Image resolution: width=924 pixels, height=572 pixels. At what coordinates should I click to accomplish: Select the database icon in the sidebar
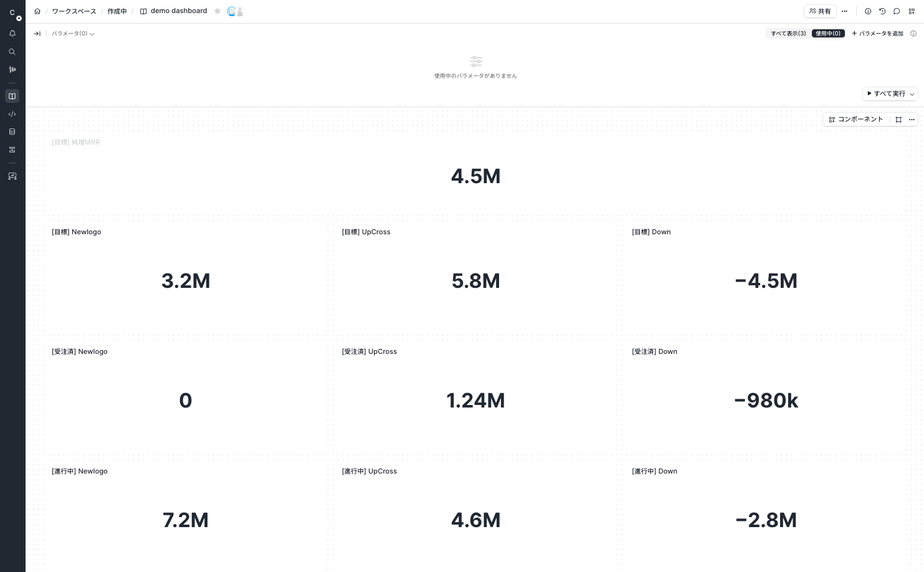(x=12, y=131)
